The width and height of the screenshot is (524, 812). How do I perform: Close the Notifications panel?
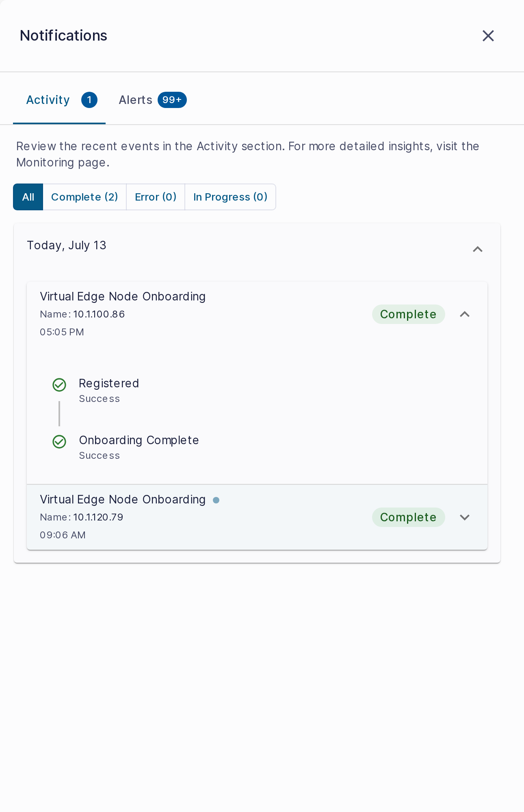point(488,36)
